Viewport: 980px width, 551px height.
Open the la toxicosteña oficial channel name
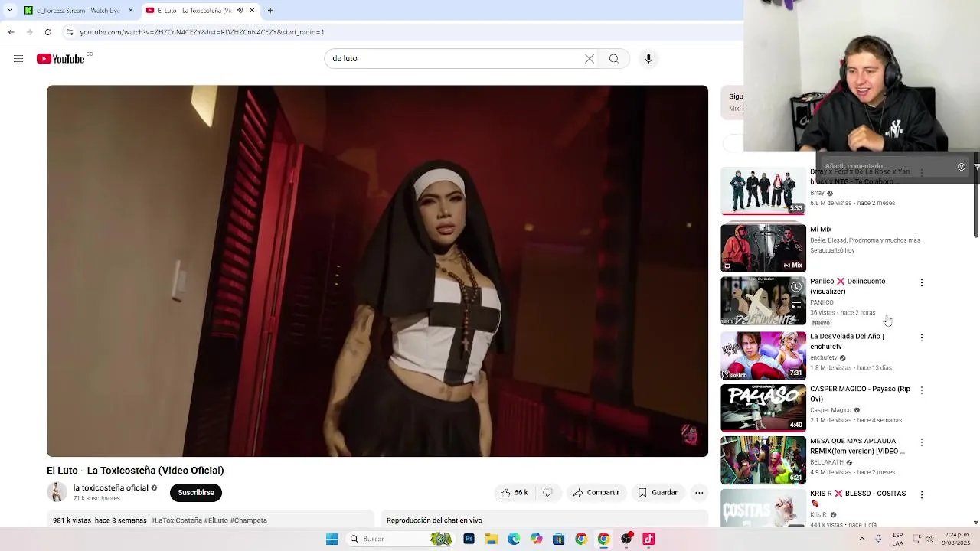click(111, 488)
